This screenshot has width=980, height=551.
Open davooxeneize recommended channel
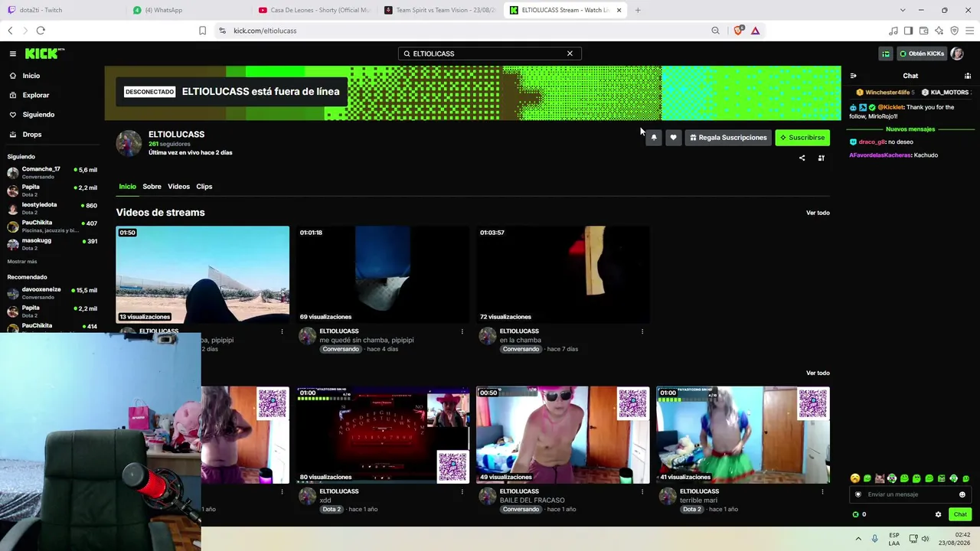[x=52, y=294]
